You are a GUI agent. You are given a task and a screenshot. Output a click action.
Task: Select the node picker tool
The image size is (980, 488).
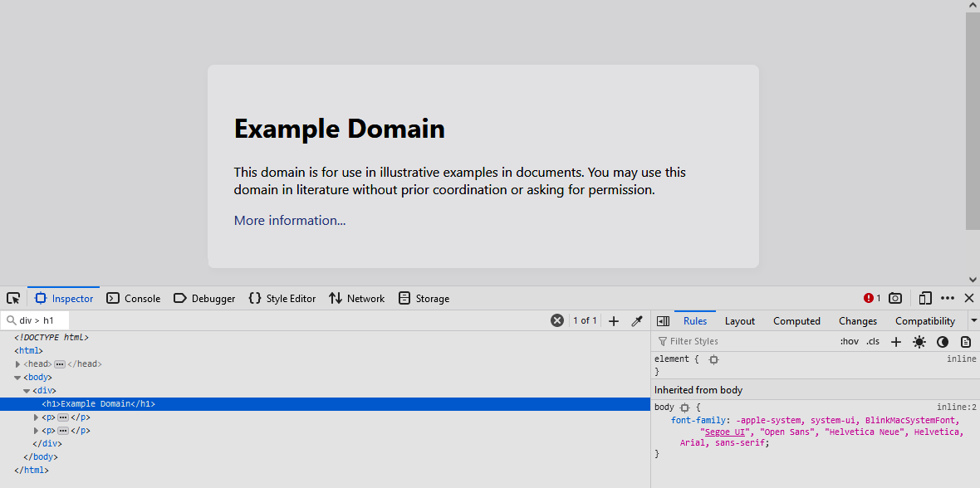pos(13,298)
